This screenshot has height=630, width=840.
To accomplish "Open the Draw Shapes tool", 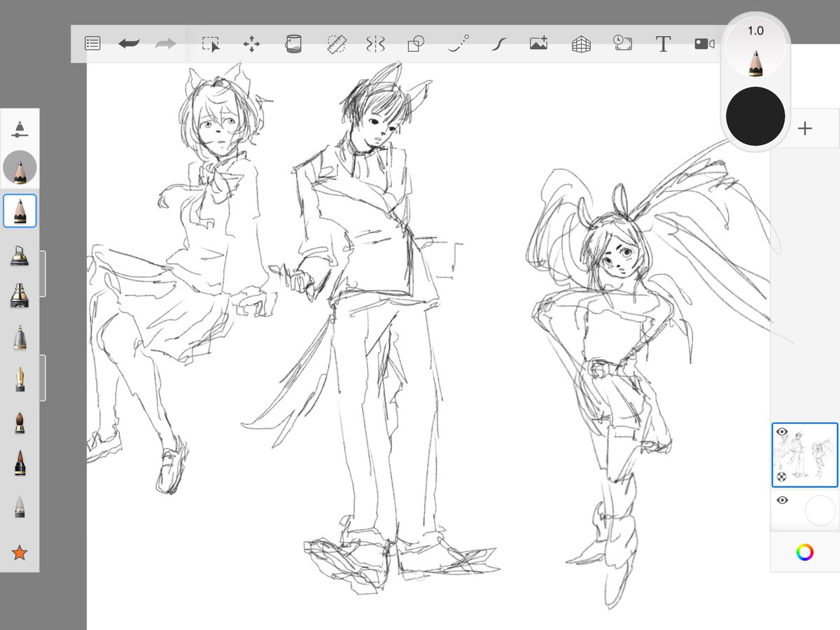I will 416,44.
